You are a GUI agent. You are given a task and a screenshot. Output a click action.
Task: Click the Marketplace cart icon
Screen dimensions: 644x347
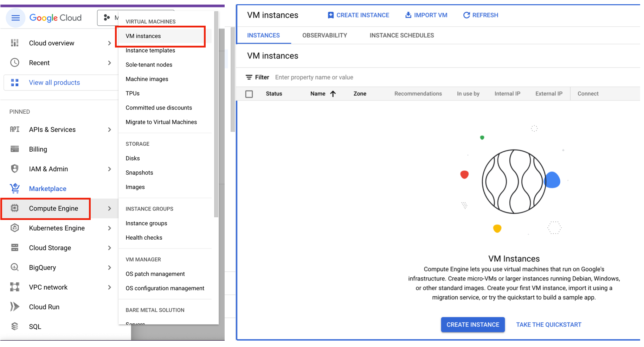coord(15,188)
